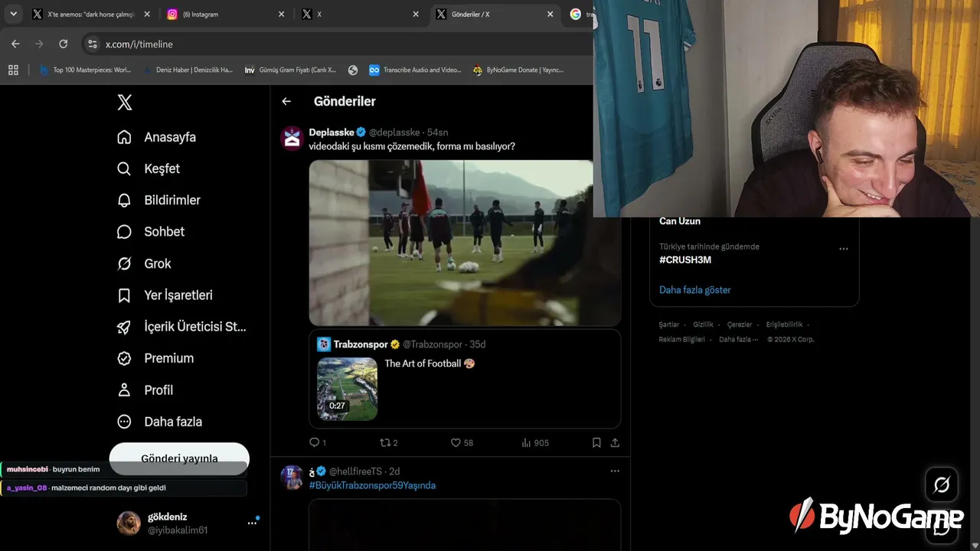This screenshot has width=980, height=551.
Task: Repost the Deplasske post
Action: 389,442
